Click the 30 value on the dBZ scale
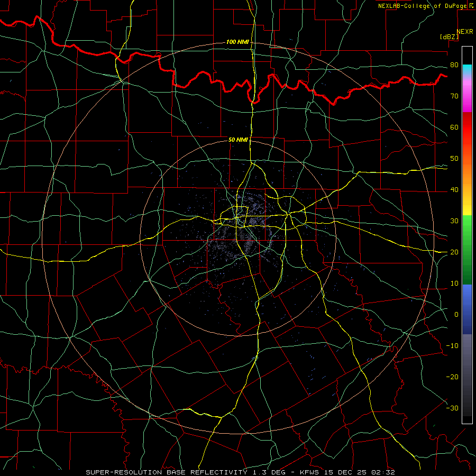Image resolution: width=476 pixels, height=476 pixels. point(454,221)
